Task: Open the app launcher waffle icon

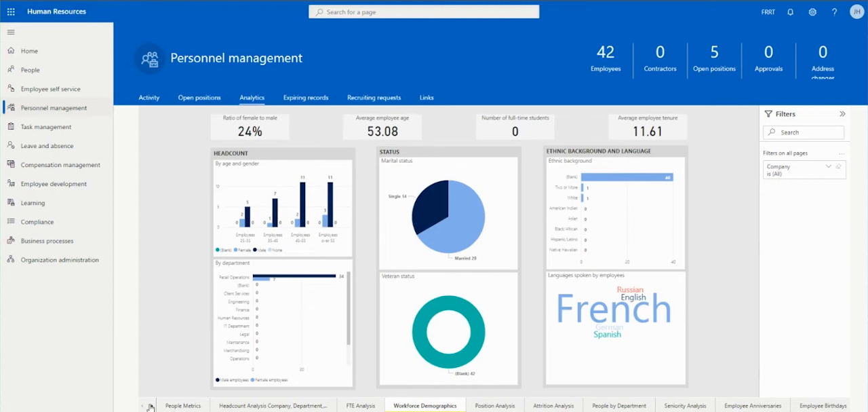Action: pyautogui.click(x=11, y=12)
